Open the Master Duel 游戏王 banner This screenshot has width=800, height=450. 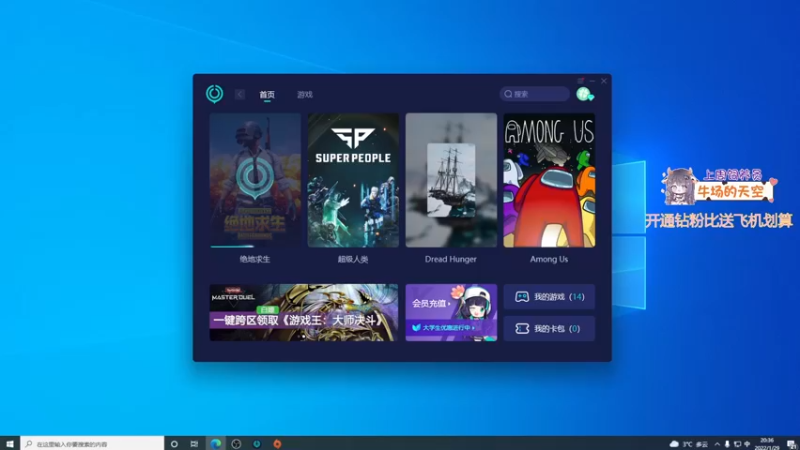point(304,312)
